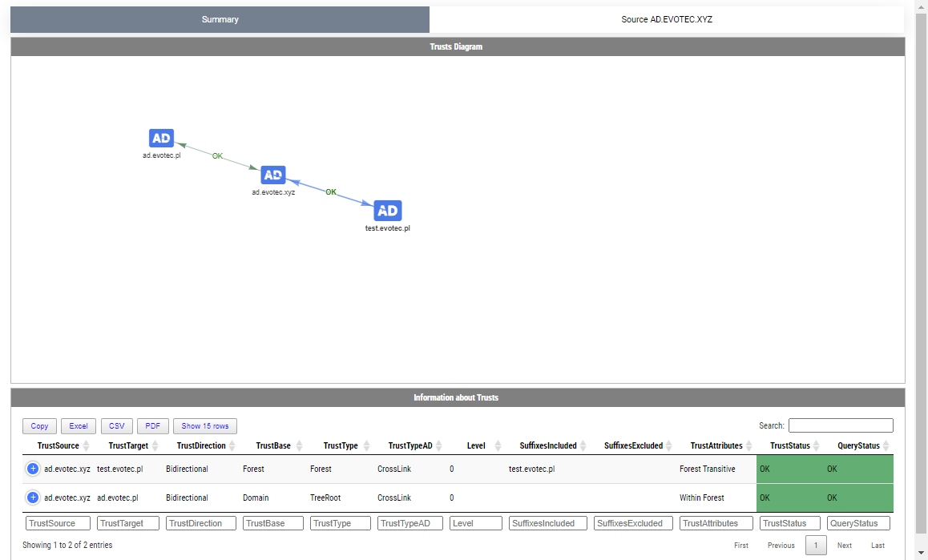Click the ad.evotec.pl AD node icon
The image size is (928, 560).
click(x=161, y=138)
